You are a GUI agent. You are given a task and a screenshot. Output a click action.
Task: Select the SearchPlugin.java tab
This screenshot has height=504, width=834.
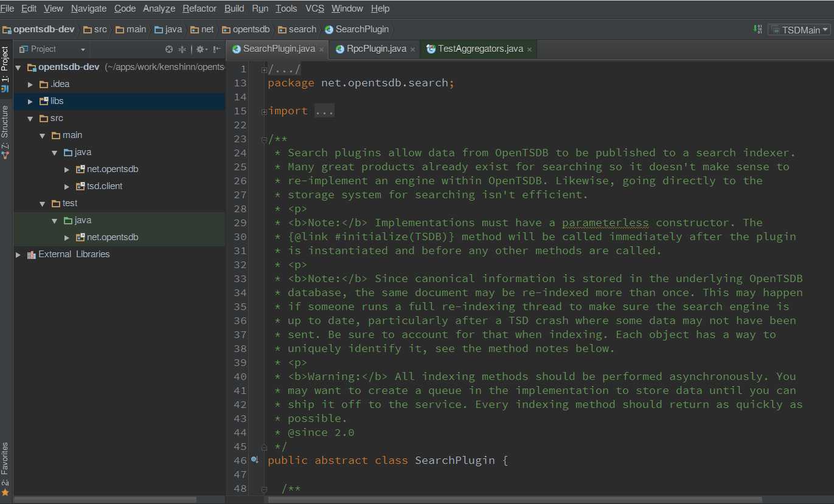click(x=279, y=49)
